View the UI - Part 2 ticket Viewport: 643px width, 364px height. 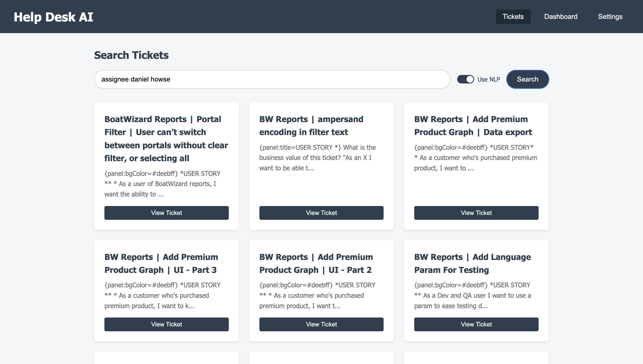(x=321, y=324)
